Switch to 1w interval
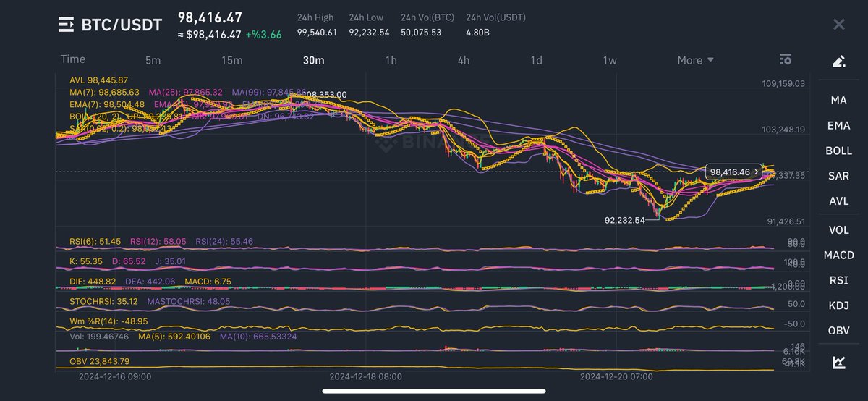The image size is (868, 401). coord(609,60)
